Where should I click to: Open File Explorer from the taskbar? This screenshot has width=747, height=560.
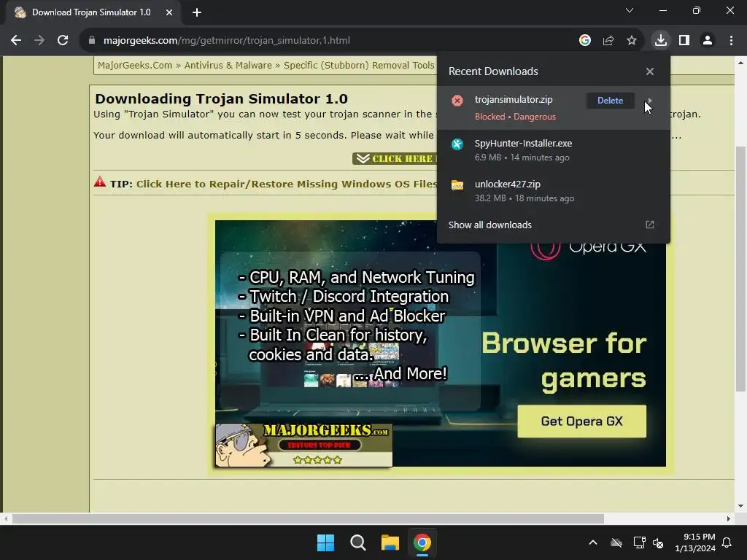[x=390, y=542]
